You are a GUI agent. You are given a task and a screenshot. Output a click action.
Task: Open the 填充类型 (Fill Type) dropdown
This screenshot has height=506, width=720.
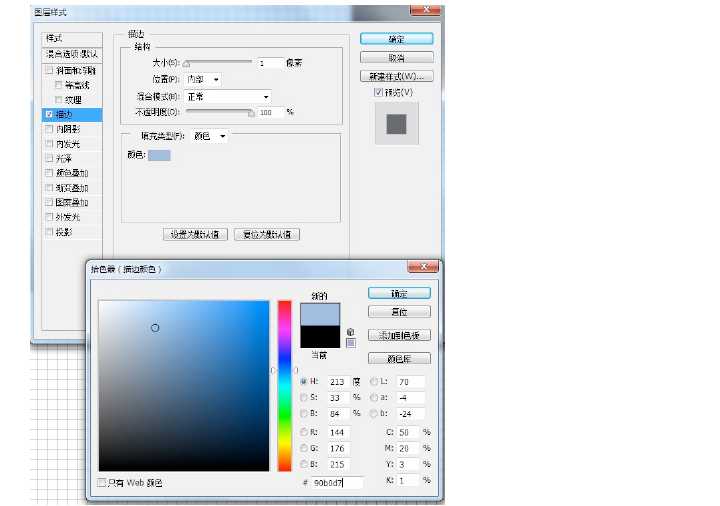pyautogui.click(x=210, y=135)
